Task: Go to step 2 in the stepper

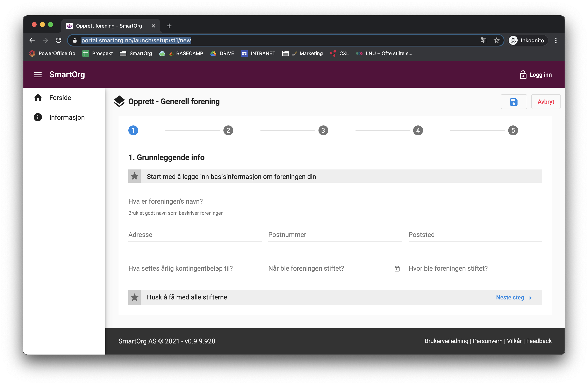Action: [228, 130]
